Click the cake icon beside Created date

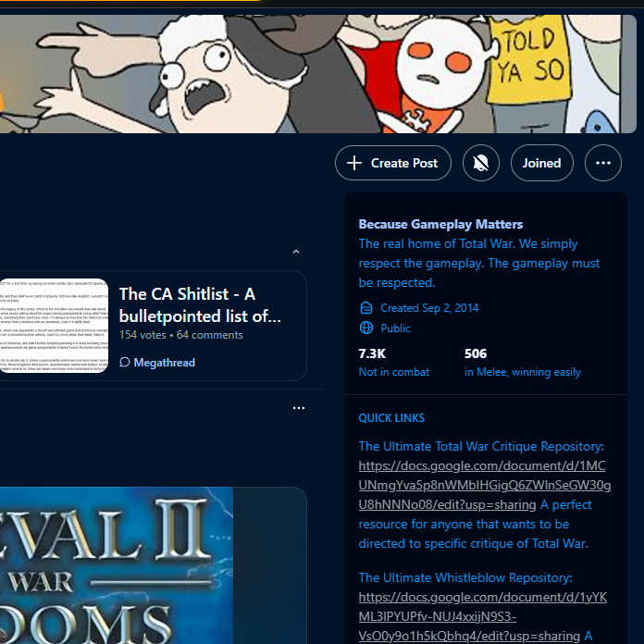[365, 307]
